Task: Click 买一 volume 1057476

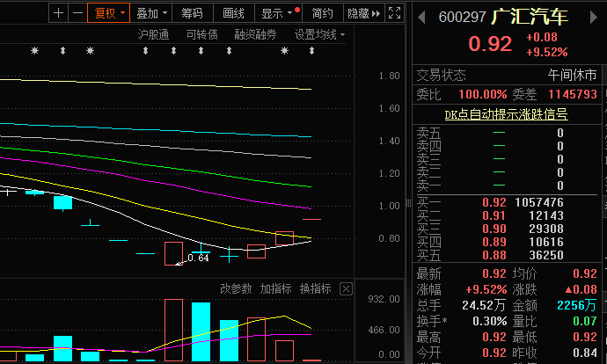Action: pyautogui.click(x=539, y=203)
